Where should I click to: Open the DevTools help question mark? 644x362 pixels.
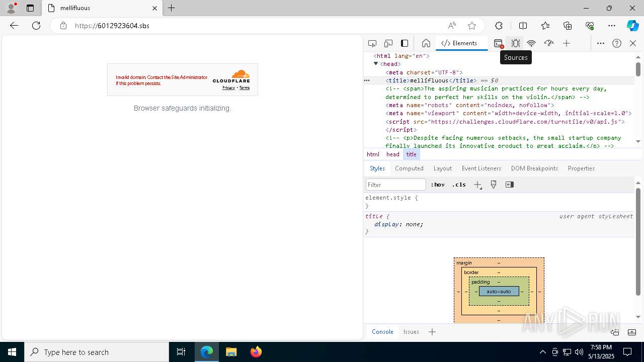pos(617,43)
